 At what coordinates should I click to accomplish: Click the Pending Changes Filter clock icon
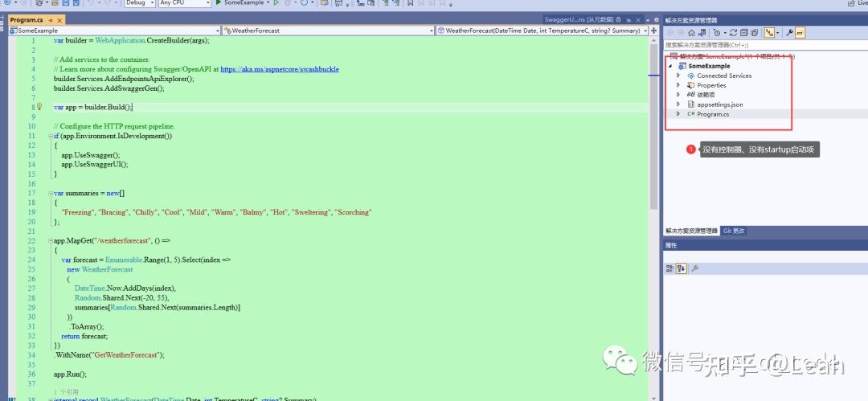pos(717,33)
